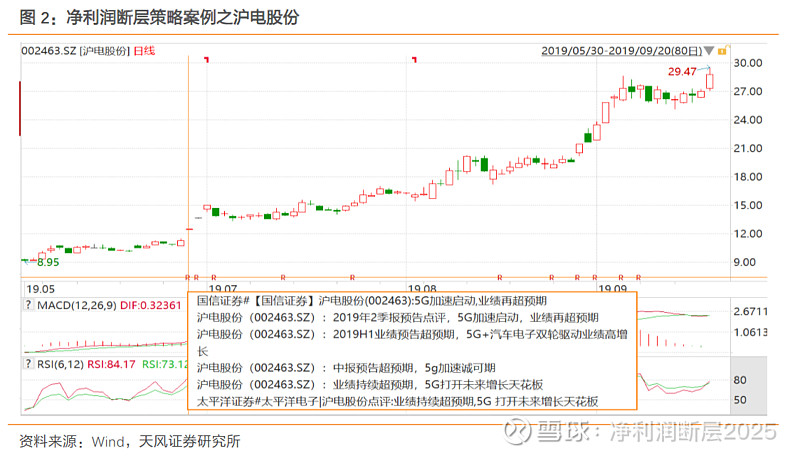Screen dimensions: 800x456
Task: Open the date range dropdown triangle
Action: pyautogui.click(x=709, y=51)
